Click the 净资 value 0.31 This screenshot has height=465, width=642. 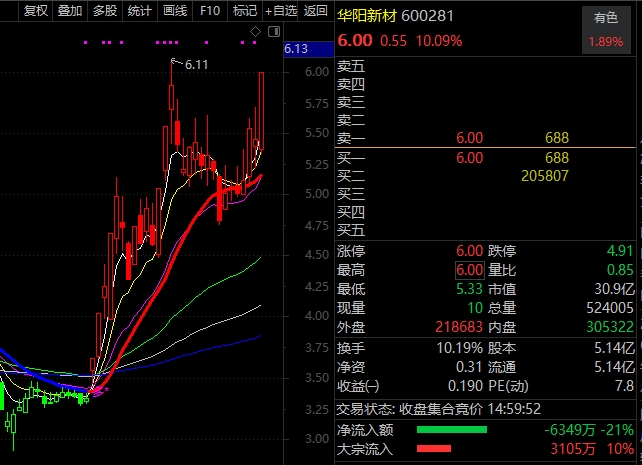coord(469,367)
